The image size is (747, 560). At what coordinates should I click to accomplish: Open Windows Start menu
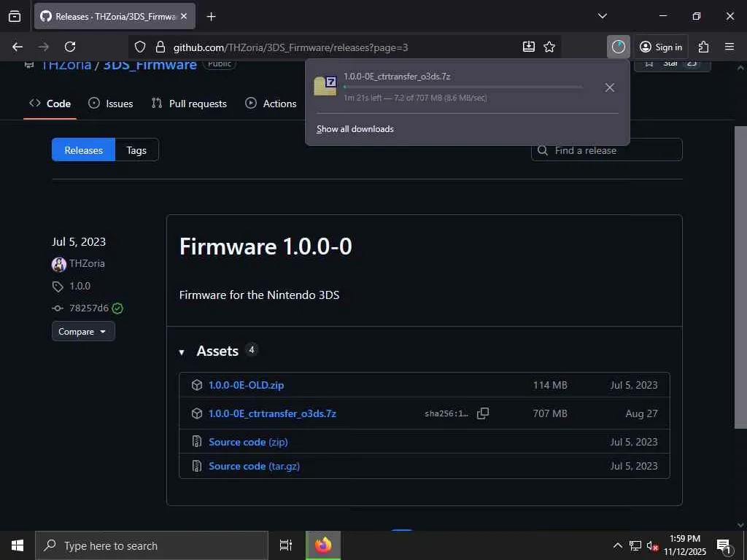tap(18, 545)
